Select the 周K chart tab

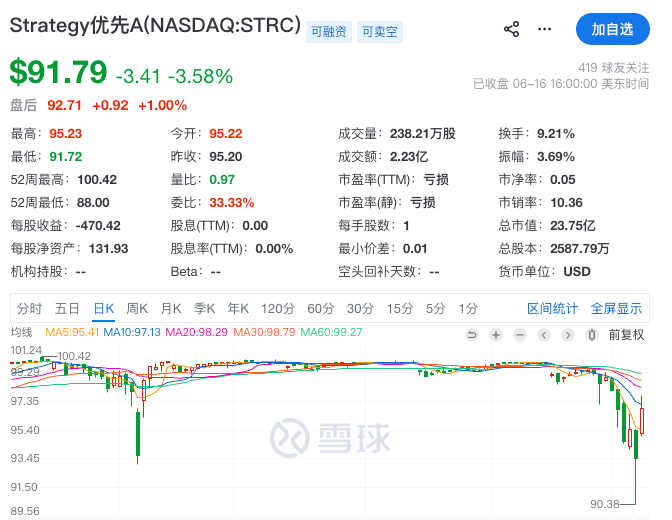(x=137, y=308)
